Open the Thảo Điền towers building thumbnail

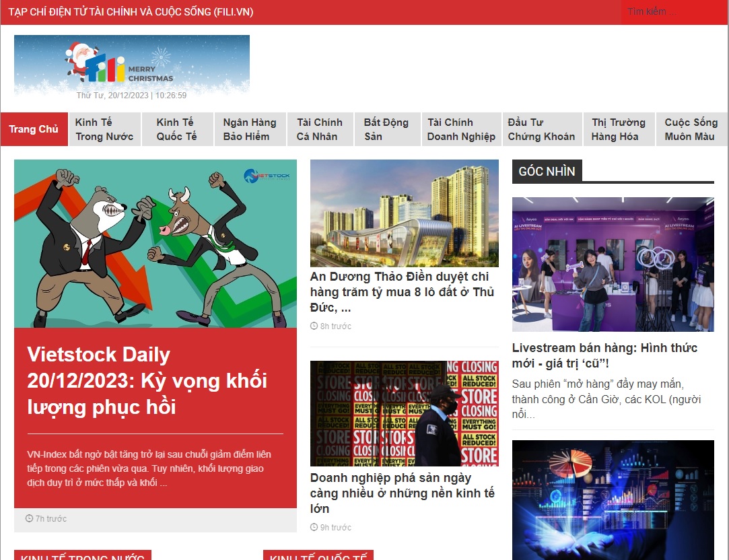point(404,213)
